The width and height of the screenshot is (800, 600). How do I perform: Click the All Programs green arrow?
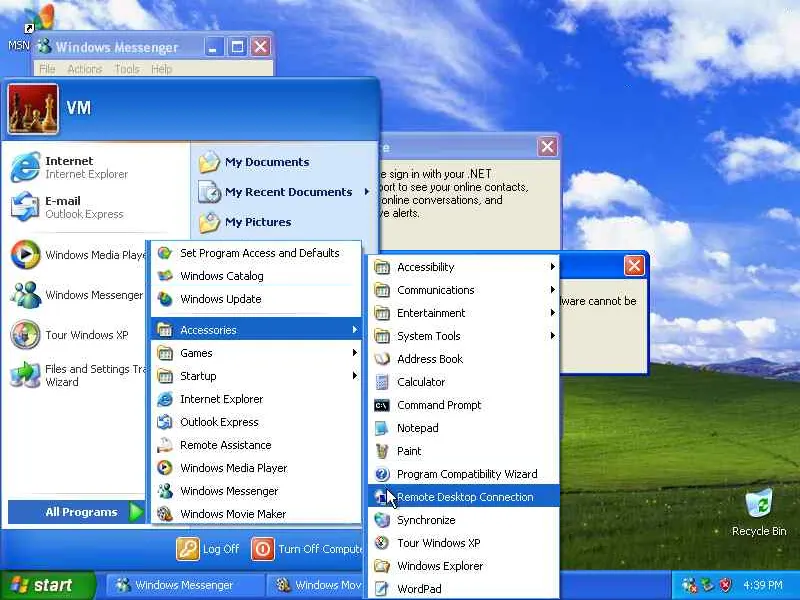(x=136, y=512)
